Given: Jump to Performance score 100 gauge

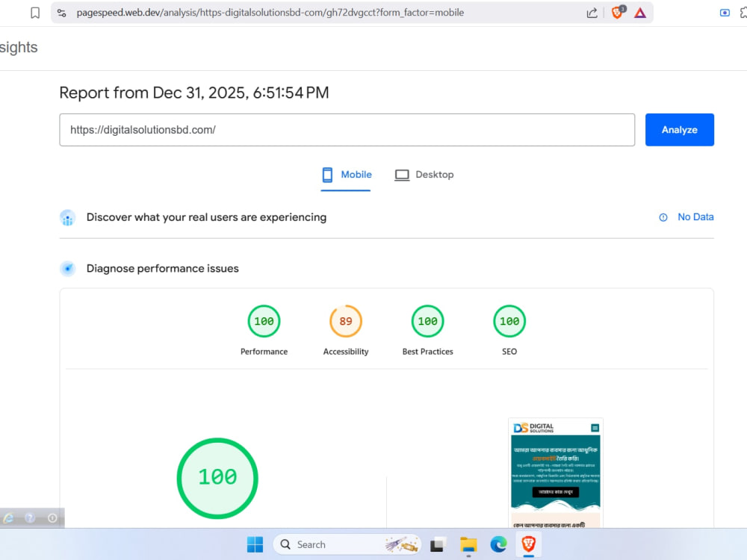Looking at the screenshot, I should point(264,321).
